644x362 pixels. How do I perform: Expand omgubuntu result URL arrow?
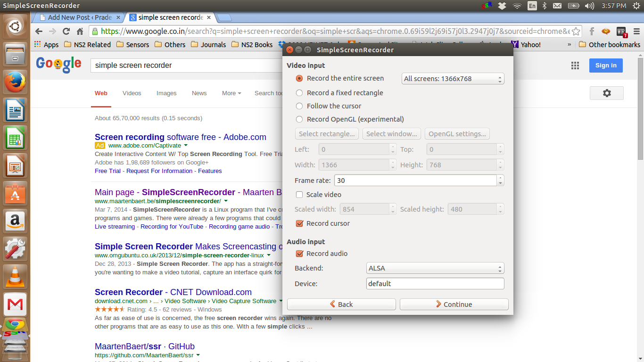point(269,255)
